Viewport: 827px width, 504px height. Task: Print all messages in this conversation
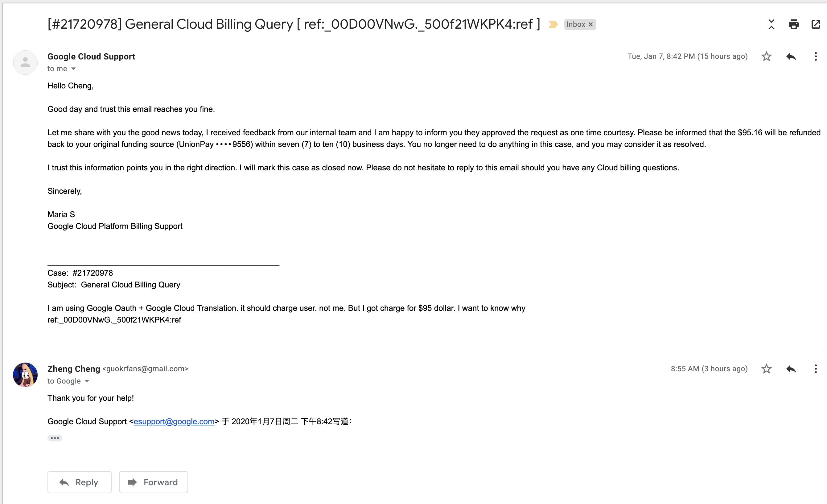pos(793,24)
